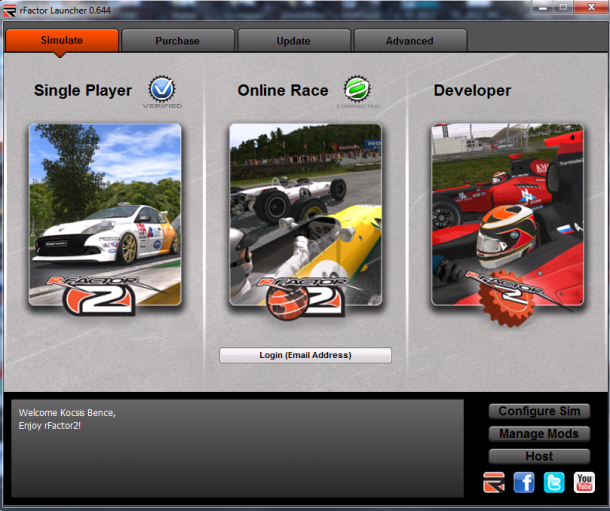Start Online Race via the vintage cars image
610x511 pixels.
click(x=305, y=215)
